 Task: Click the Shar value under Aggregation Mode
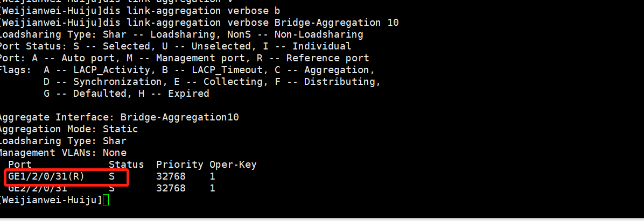coord(115,141)
